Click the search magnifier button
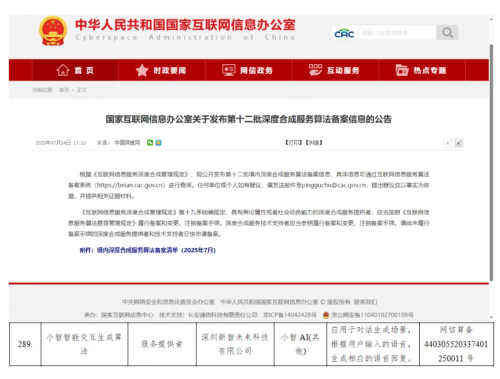The width and height of the screenshot is (500, 379). (447, 33)
